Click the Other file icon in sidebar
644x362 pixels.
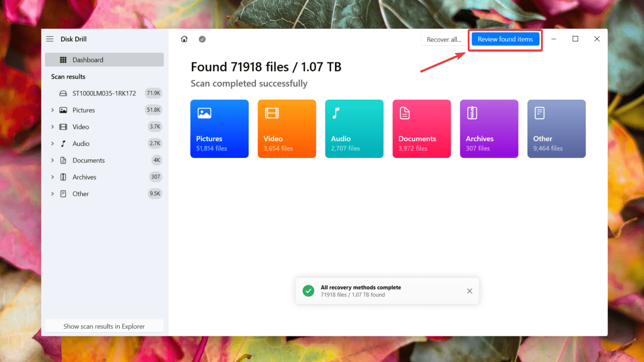pos(63,194)
